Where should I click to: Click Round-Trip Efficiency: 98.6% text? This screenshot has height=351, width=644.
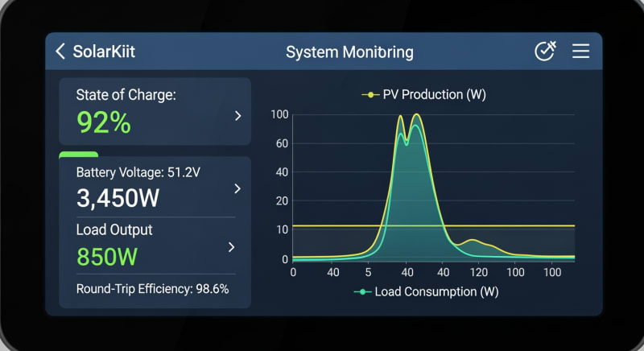[x=152, y=289]
